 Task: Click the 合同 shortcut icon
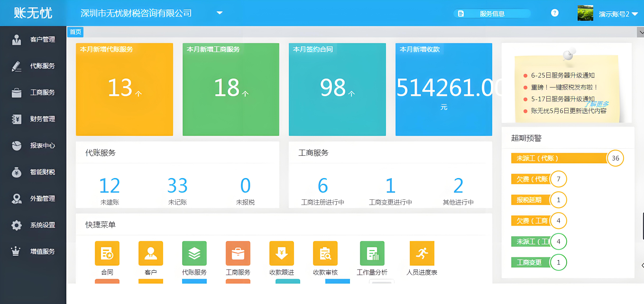tap(107, 253)
